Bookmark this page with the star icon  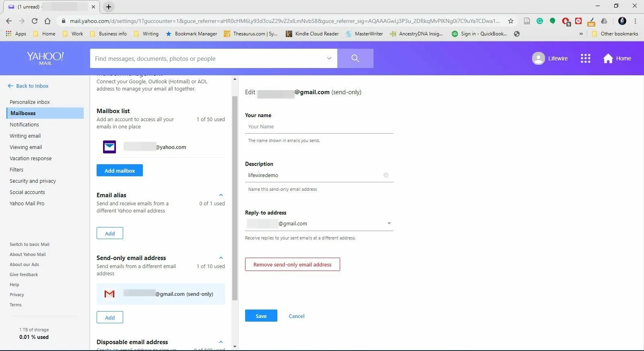[x=511, y=21]
